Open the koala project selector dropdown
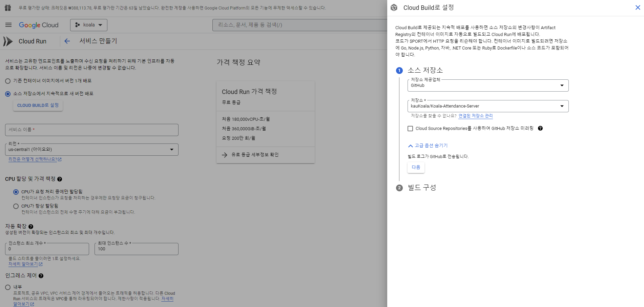Viewport: 644px width, 307px height. point(89,25)
